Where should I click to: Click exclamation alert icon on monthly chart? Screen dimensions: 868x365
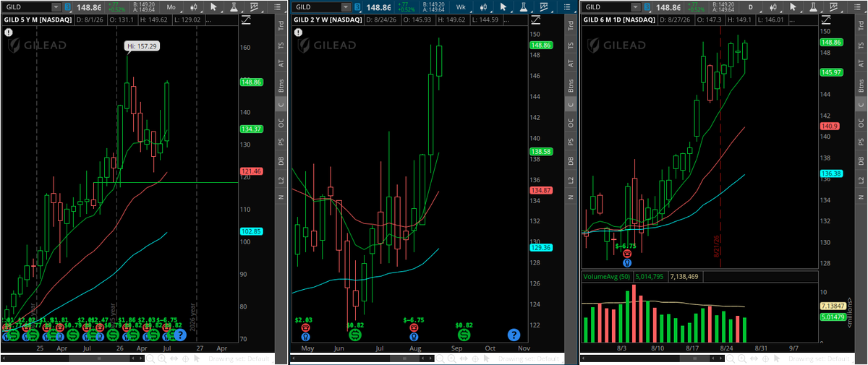(9, 33)
